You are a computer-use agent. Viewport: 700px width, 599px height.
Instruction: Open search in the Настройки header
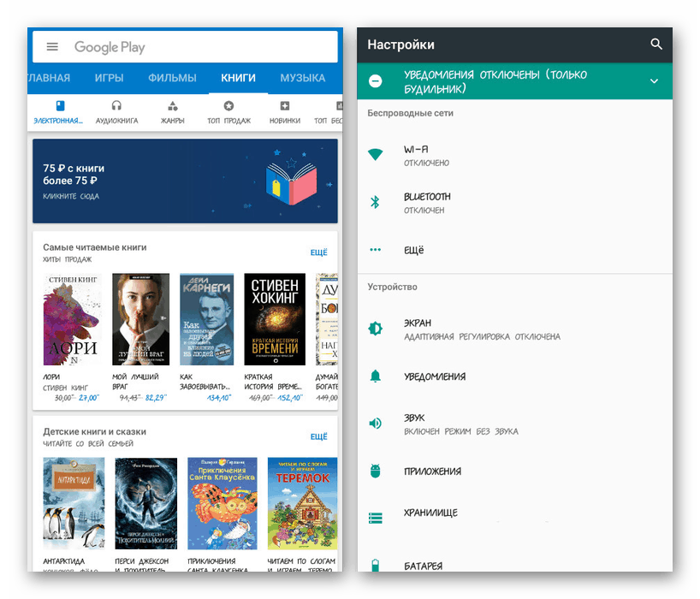(656, 44)
